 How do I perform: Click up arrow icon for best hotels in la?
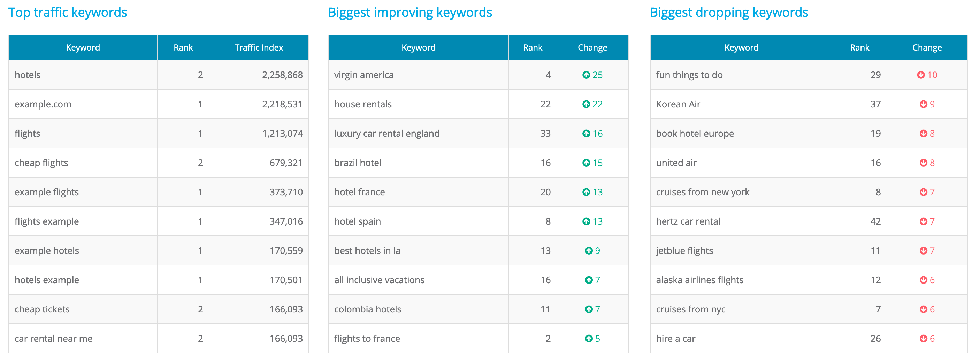pyautogui.click(x=589, y=251)
